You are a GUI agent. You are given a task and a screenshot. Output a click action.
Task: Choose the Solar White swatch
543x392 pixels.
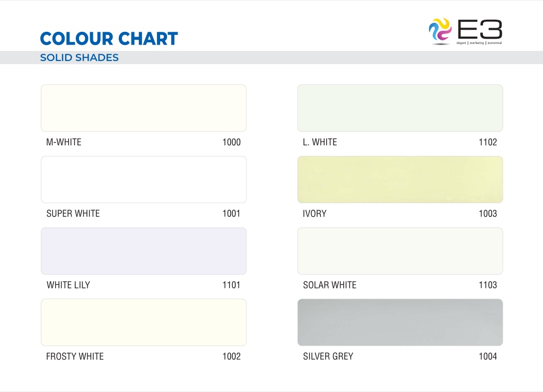point(400,251)
